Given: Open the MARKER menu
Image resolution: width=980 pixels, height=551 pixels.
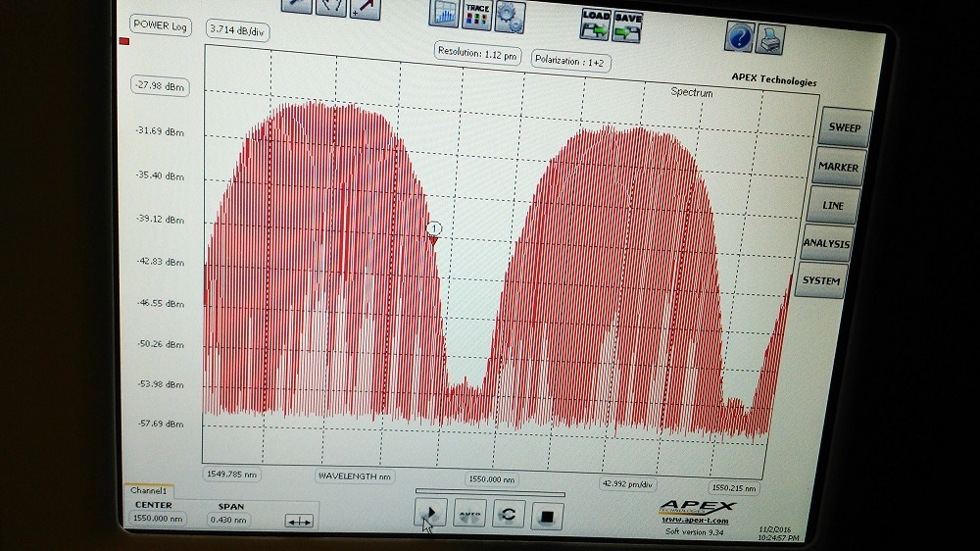Looking at the screenshot, I should [838, 167].
